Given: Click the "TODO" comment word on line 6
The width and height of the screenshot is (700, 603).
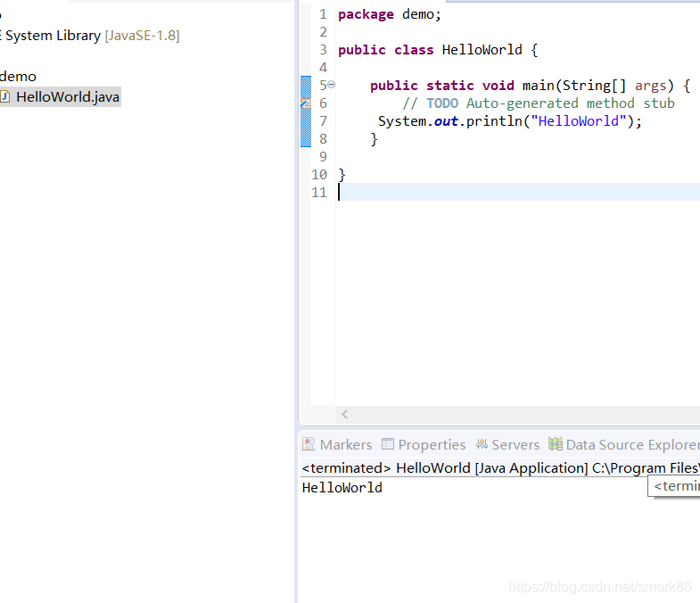Looking at the screenshot, I should 442,103.
